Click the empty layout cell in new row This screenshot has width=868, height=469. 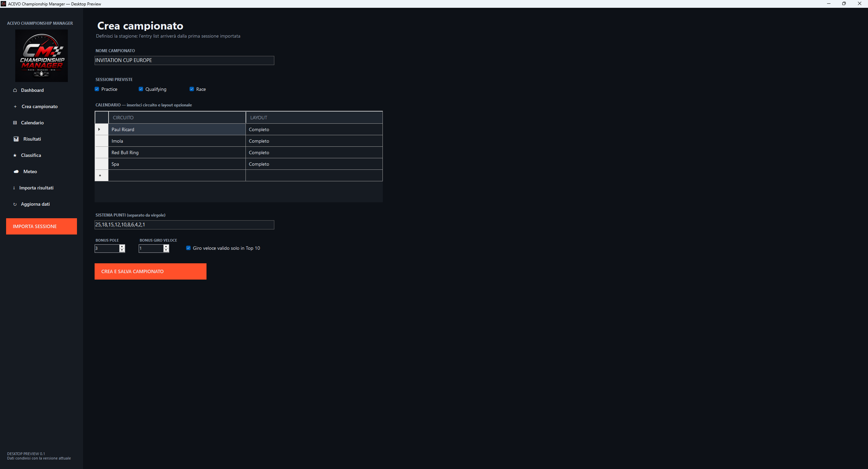tap(314, 176)
